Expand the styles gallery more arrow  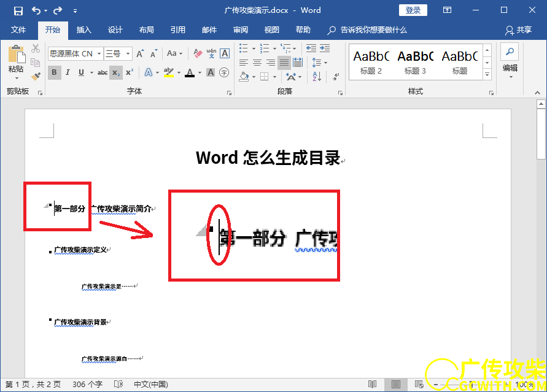coord(487,74)
